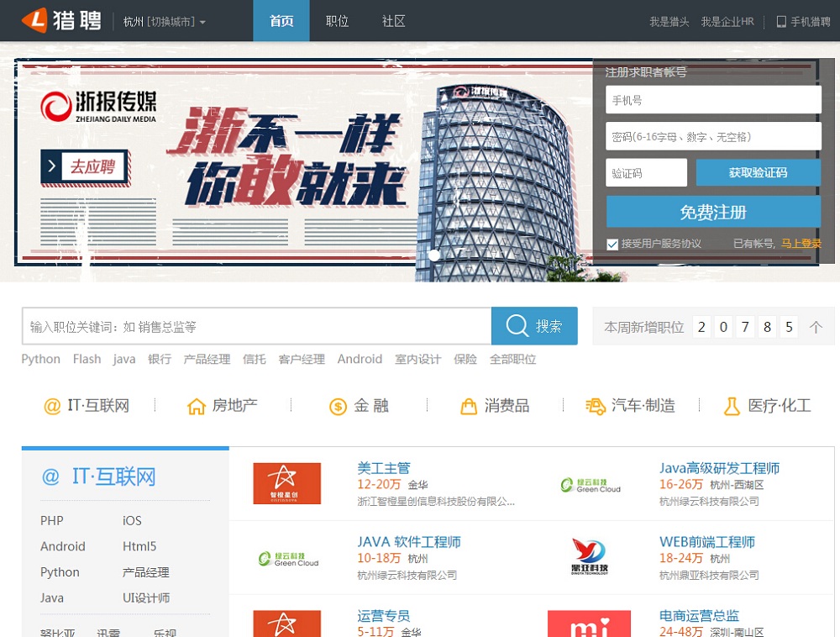Open the 美工主管 job listing
Image resolution: width=840 pixels, height=637 pixels.
(384, 468)
